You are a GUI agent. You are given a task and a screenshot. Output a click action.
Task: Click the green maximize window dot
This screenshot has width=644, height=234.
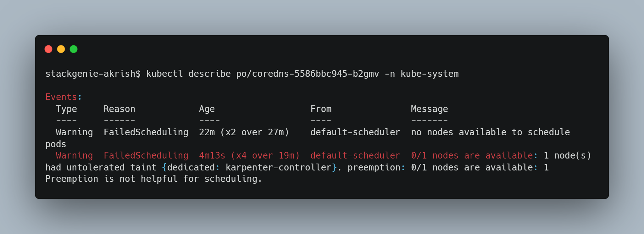click(74, 49)
